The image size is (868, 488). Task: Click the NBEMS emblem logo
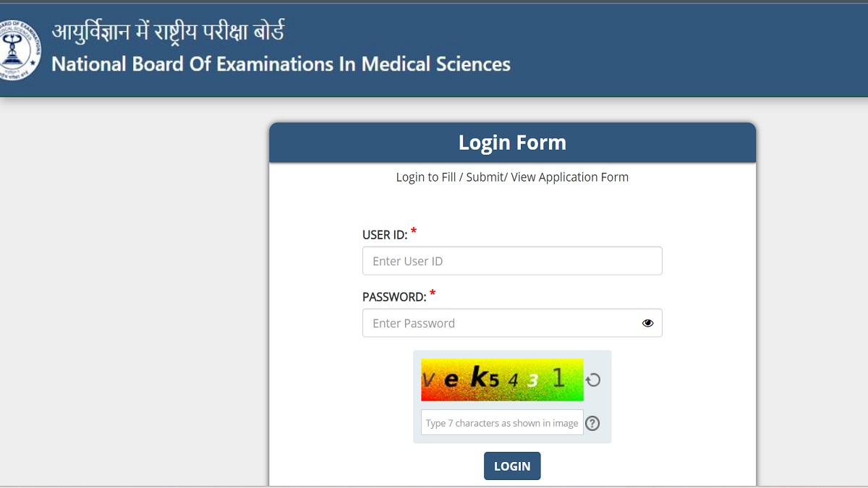(18, 49)
